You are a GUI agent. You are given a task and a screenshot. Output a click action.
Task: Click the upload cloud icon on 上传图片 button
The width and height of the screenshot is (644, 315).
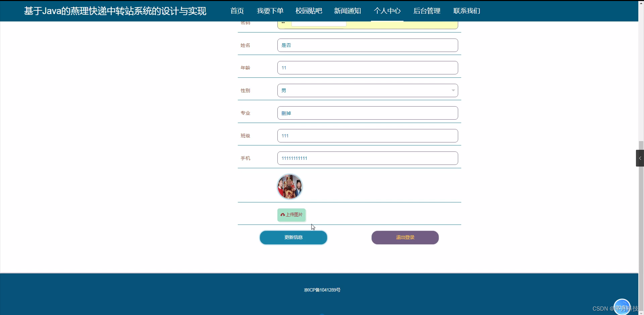(x=283, y=215)
